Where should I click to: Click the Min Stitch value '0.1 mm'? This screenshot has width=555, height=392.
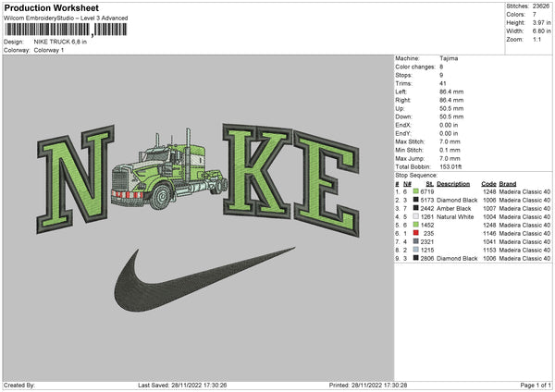tap(450, 150)
